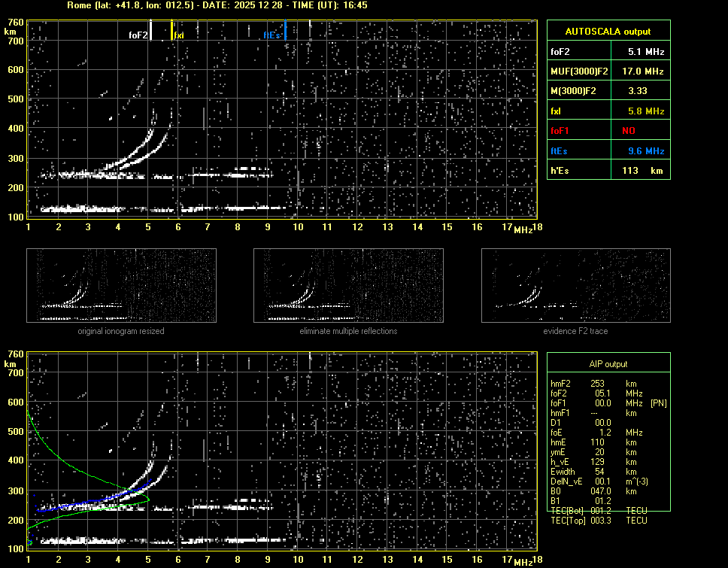Image resolution: width=728 pixels, height=568 pixels.
Task: Click the AIP output panel header
Action: coord(608,364)
